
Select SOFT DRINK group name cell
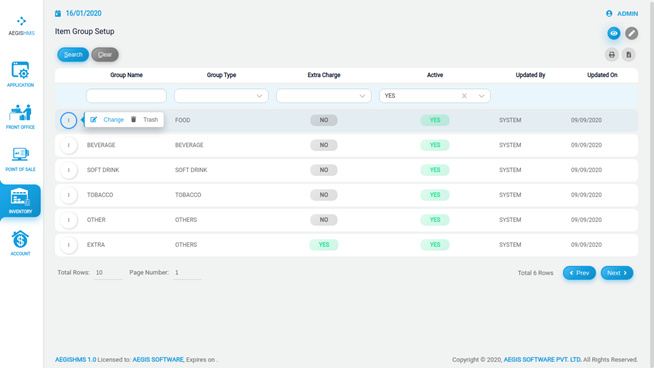(x=103, y=170)
